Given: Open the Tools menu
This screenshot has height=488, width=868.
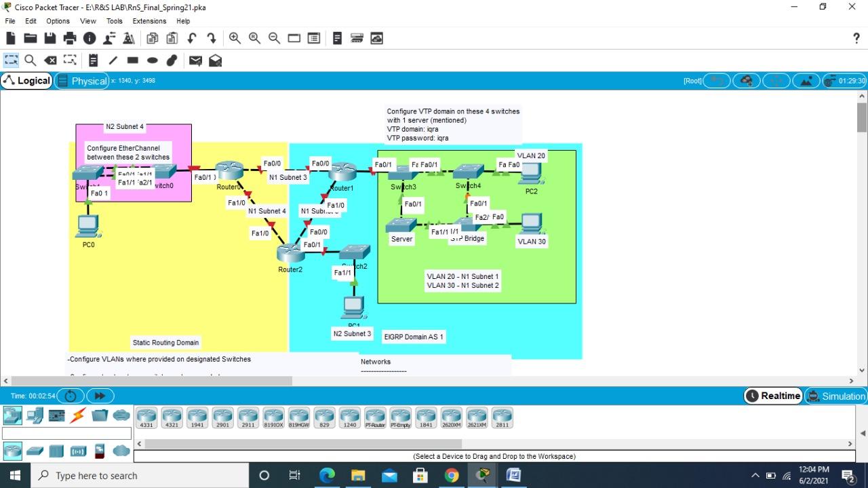Looking at the screenshot, I should [x=113, y=21].
